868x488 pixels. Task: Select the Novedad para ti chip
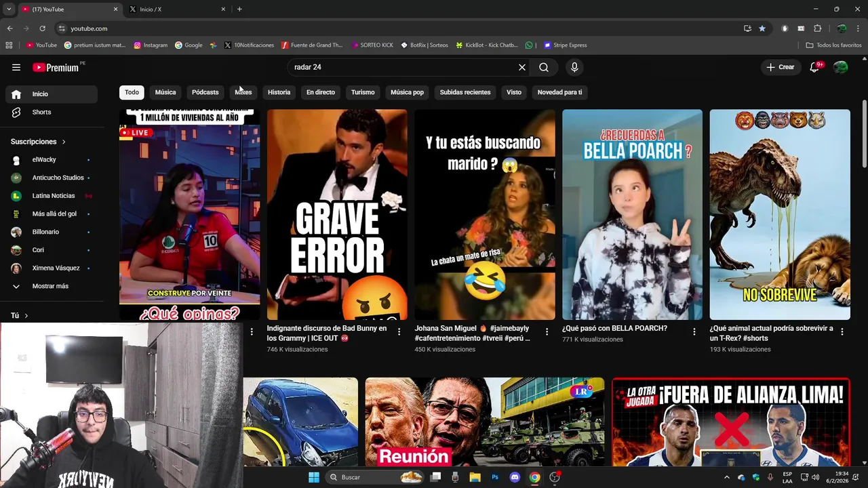(559, 92)
